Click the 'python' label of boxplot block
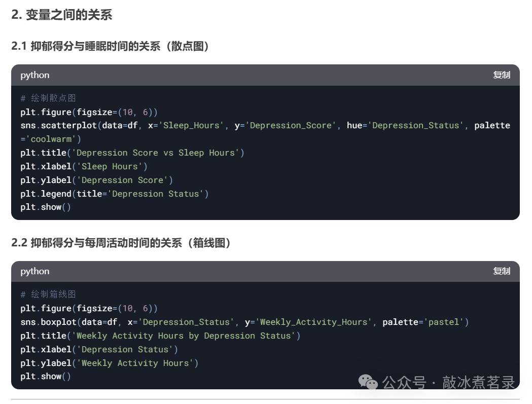This screenshot has height=404, width=532. tap(35, 271)
